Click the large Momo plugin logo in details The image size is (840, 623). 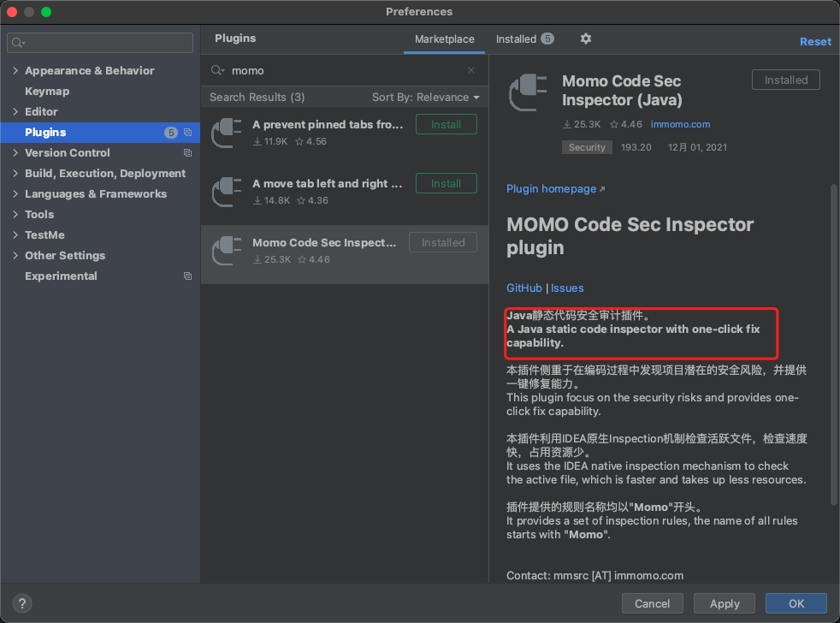[x=528, y=92]
